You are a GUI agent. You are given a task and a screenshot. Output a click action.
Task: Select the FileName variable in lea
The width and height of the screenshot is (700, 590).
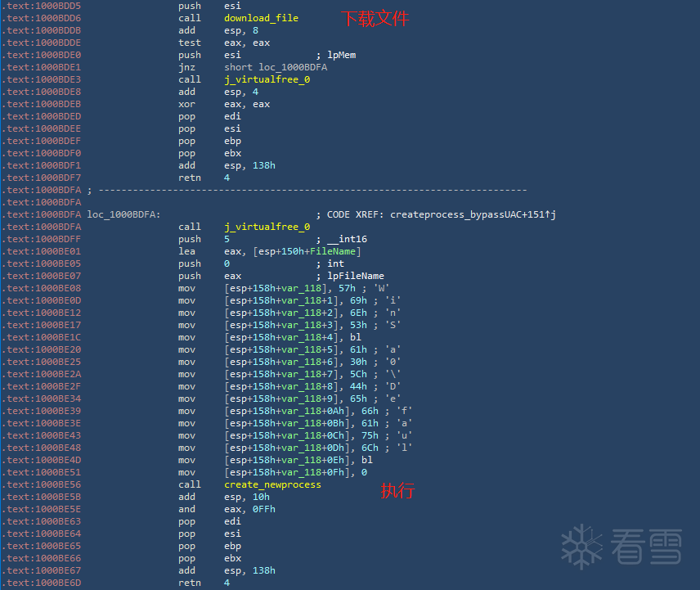coord(333,251)
